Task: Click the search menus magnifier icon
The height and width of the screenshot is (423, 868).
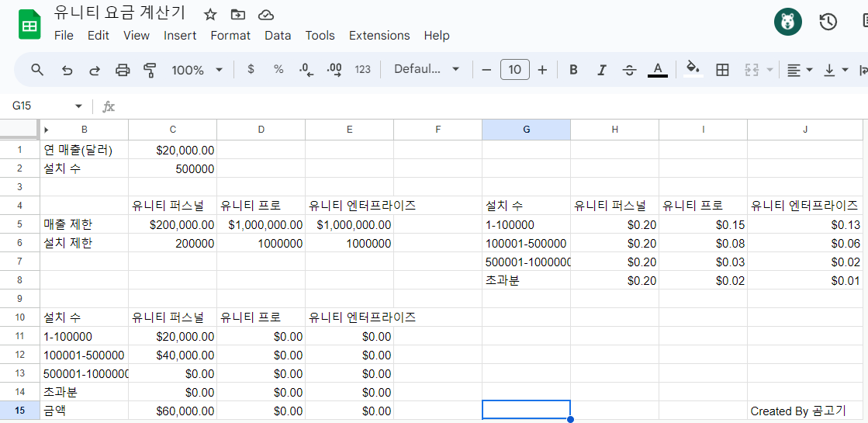Action: [37, 70]
